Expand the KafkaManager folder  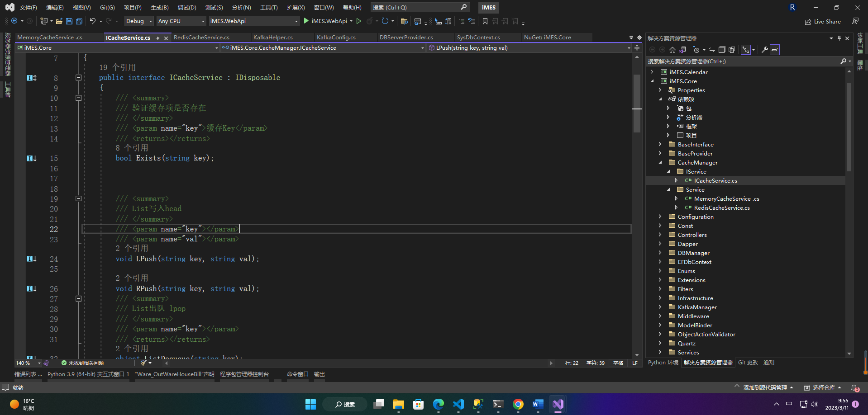tap(660, 307)
